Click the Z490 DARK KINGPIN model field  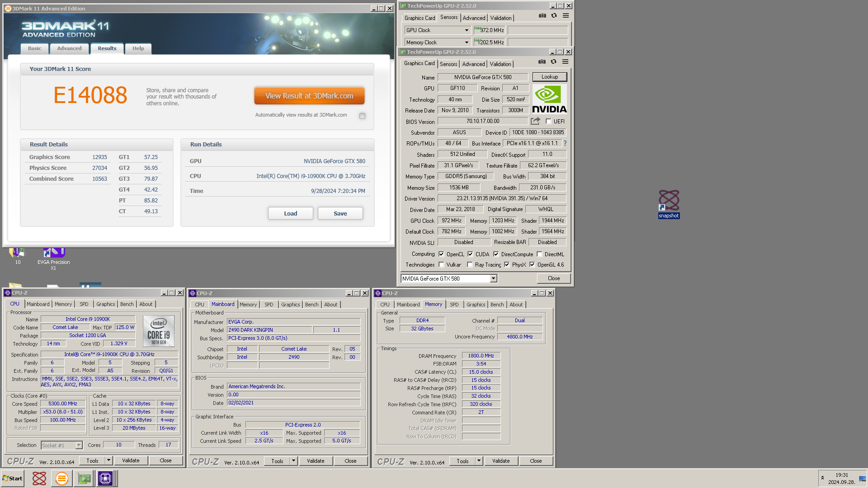269,330
